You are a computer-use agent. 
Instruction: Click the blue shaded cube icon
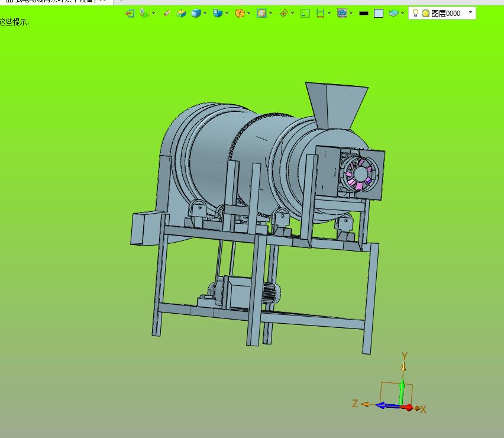pos(196,13)
